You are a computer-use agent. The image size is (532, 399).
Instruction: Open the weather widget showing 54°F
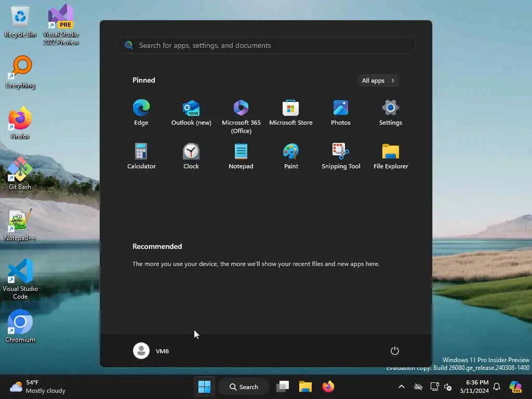point(37,387)
